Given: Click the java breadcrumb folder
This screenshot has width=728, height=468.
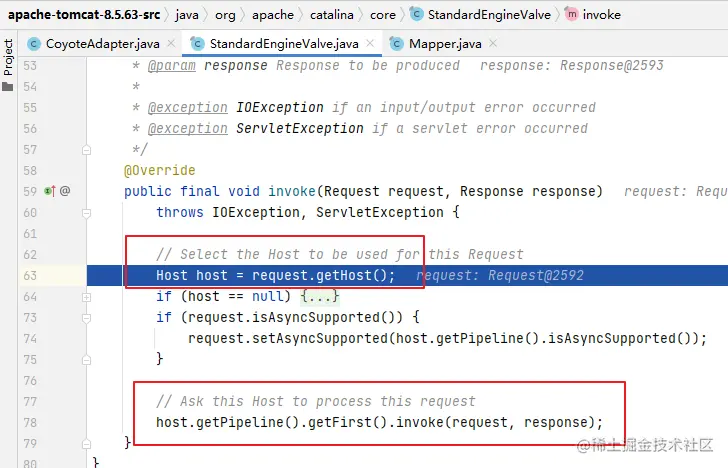Looking at the screenshot, I should [x=187, y=15].
